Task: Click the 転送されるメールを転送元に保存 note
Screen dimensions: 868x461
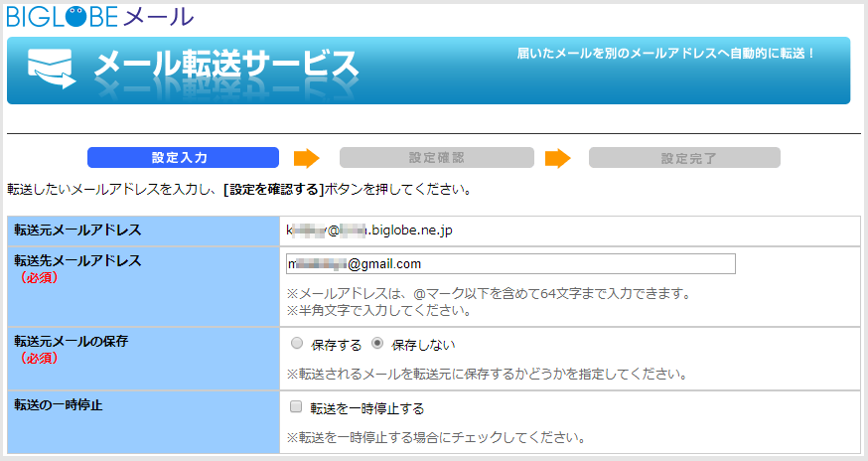Action: (x=488, y=374)
